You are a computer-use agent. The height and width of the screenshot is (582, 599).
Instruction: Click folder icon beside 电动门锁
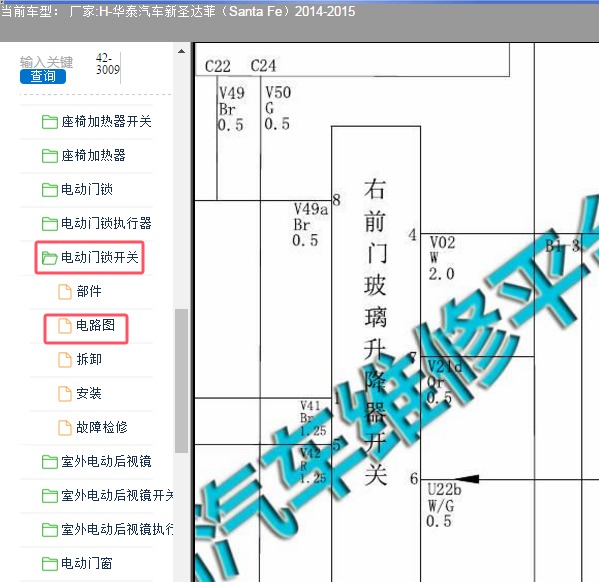(50, 190)
